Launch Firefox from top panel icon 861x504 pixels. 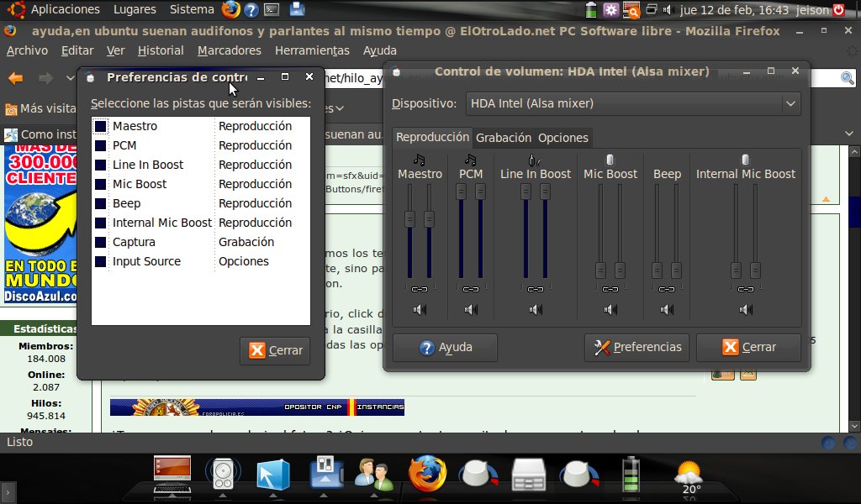click(x=230, y=9)
